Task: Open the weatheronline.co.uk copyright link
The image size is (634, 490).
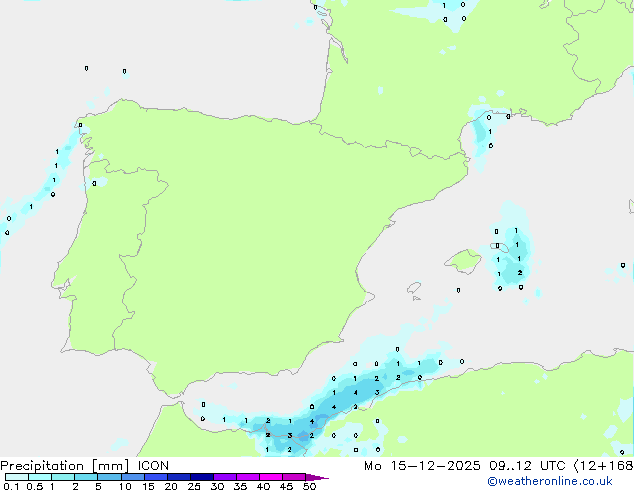Action: pyautogui.click(x=550, y=481)
